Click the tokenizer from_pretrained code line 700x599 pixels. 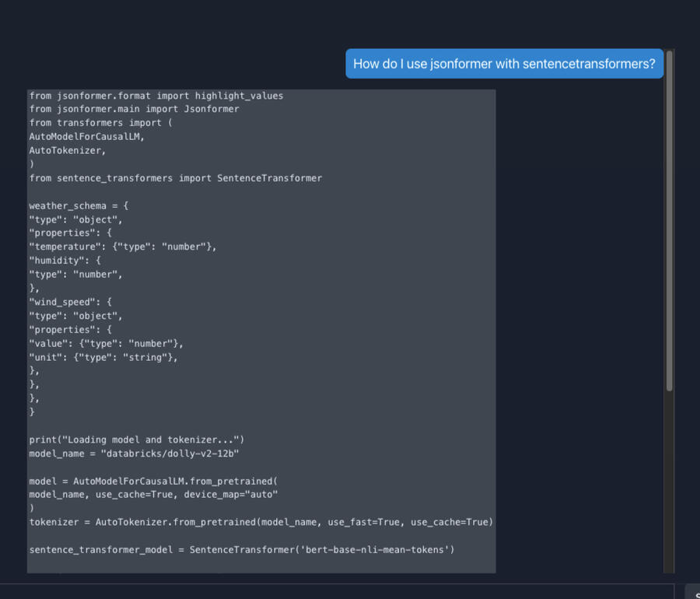(261, 522)
